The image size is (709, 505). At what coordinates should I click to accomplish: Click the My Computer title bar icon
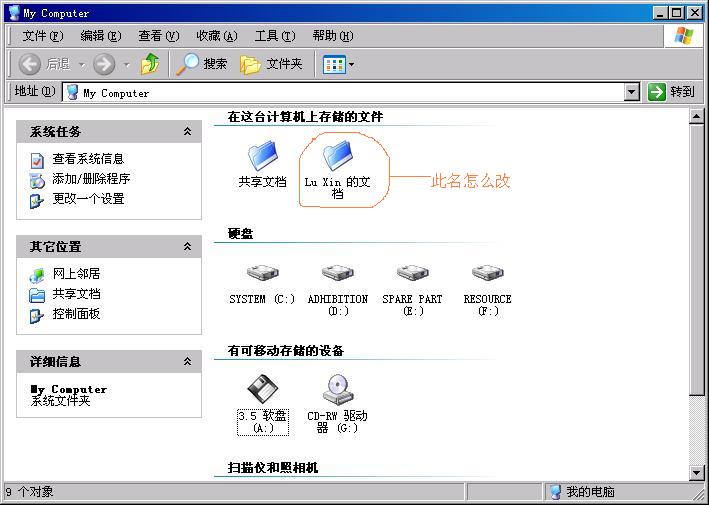point(14,13)
